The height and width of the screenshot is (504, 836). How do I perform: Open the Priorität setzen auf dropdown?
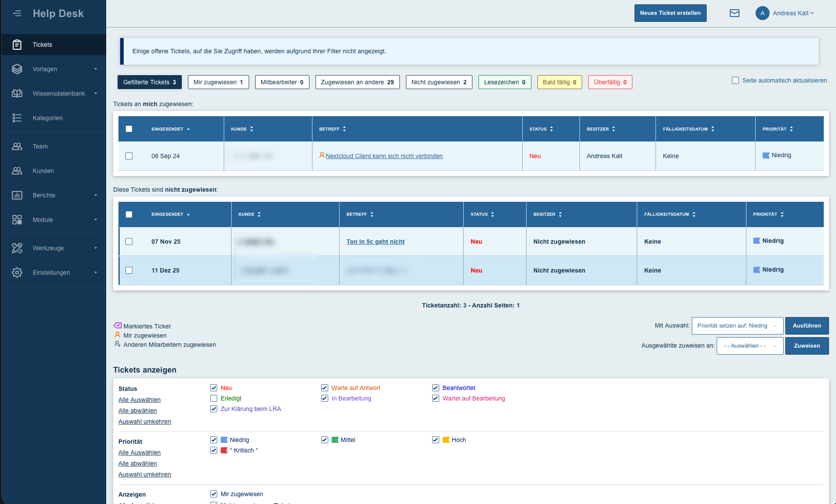tap(737, 326)
